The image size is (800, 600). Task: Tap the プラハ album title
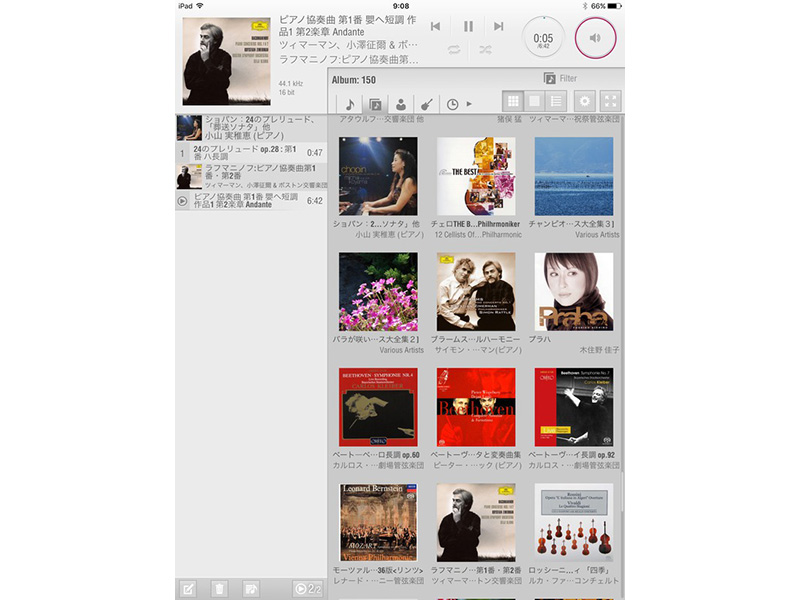539,339
